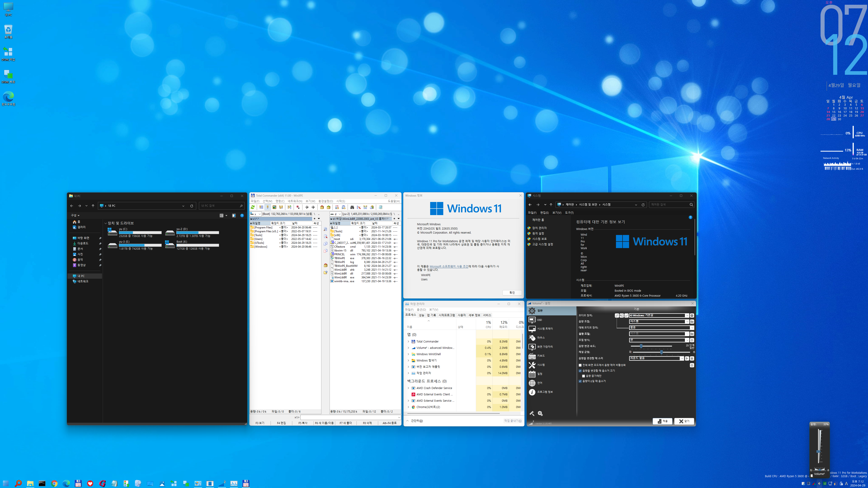The image size is (868, 488).
Task: Open the 마우스 section in Volume² settings
Action: pyautogui.click(x=552, y=338)
